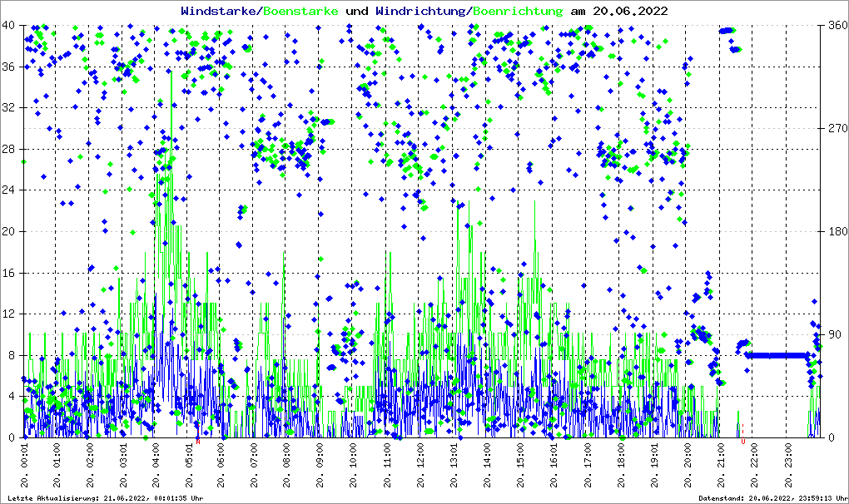Click the '20. 00:01' time axis label

tap(24, 467)
